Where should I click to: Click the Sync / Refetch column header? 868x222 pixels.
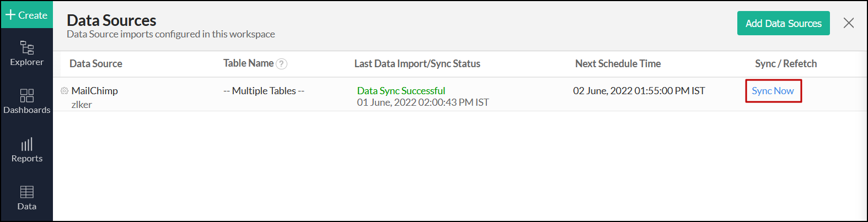786,64
